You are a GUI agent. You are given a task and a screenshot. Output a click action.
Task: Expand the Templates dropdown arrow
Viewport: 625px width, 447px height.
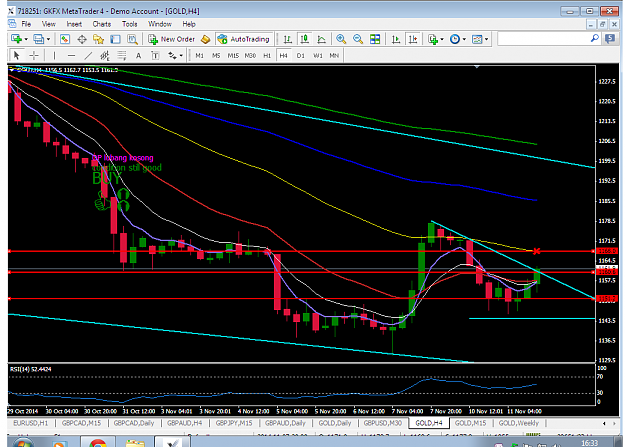pyautogui.click(x=486, y=39)
